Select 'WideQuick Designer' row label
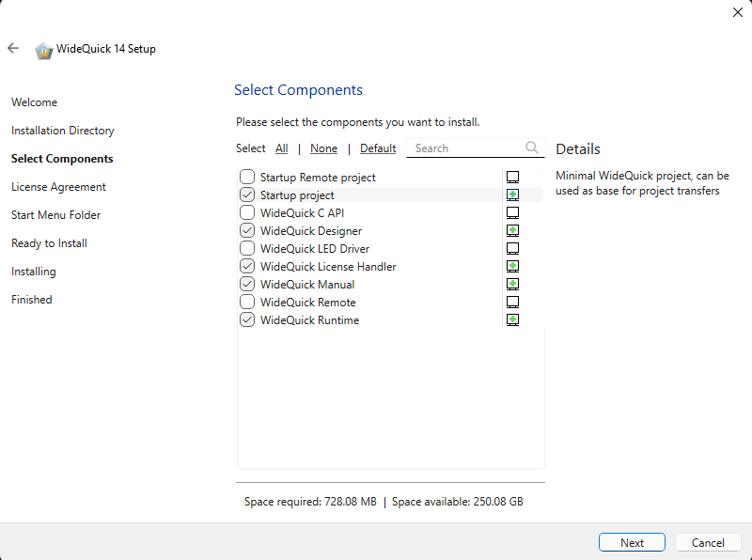The height and width of the screenshot is (560, 752). [311, 231]
